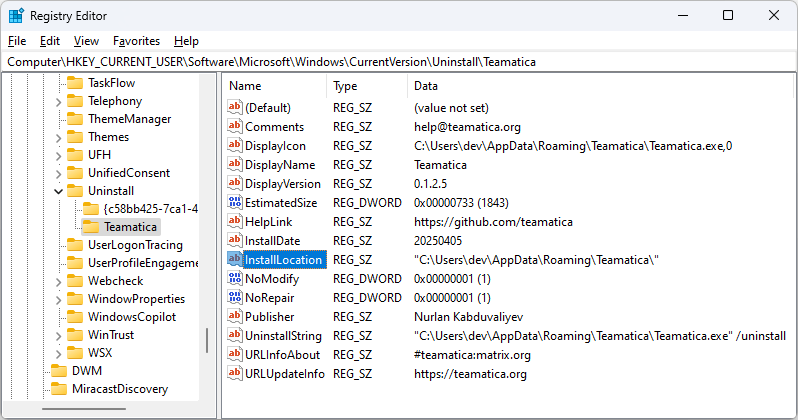Collapse the Uninstall key
The height and width of the screenshot is (420, 798).
59,191
